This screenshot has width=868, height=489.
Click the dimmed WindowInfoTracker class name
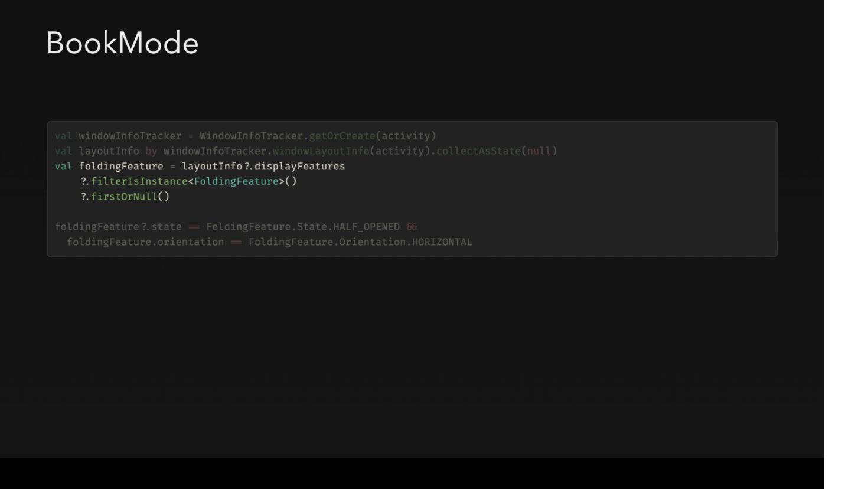251,136
